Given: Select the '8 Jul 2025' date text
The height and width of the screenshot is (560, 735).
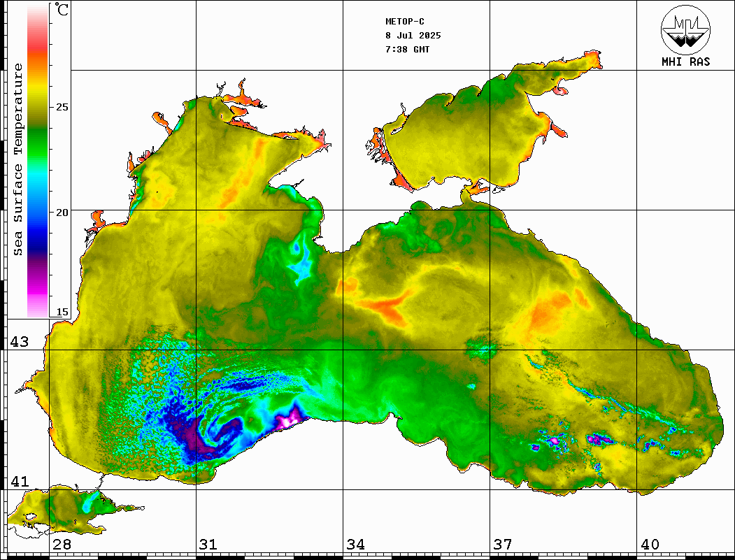Looking at the screenshot, I should pyautogui.click(x=413, y=36).
